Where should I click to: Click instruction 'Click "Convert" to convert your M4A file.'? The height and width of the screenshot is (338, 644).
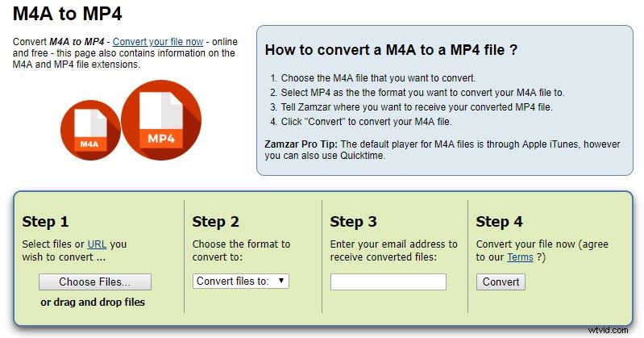pos(367,122)
